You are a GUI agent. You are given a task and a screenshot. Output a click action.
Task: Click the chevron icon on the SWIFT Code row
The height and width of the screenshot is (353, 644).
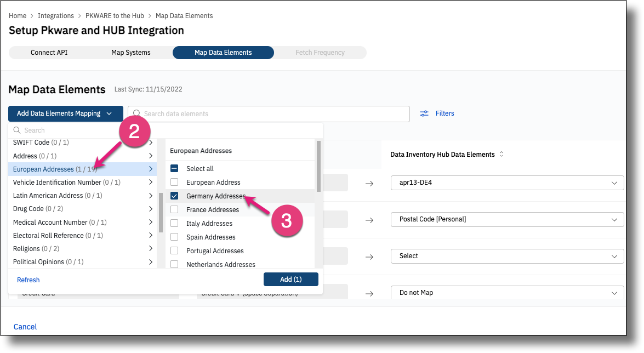coord(150,142)
